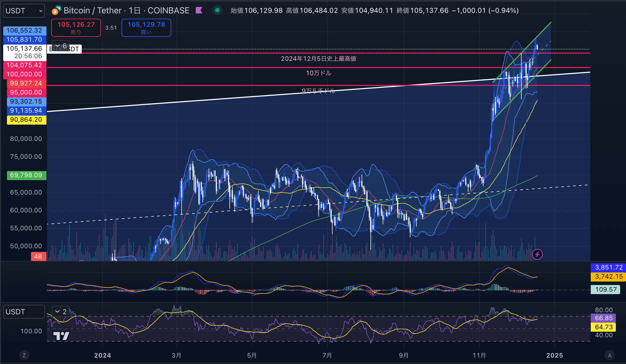Click price label 99,927.24
This screenshot has width=626, height=364.
coord(26,83)
